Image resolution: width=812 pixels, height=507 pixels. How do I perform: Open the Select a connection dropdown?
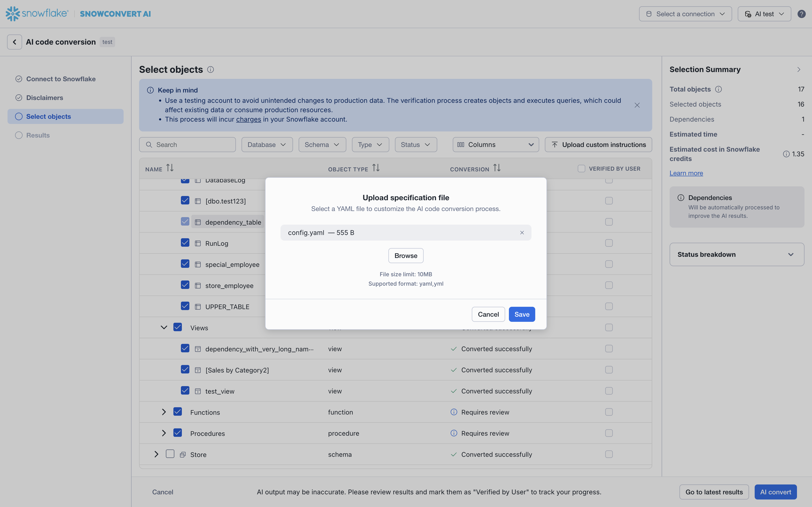pos(685,14)
